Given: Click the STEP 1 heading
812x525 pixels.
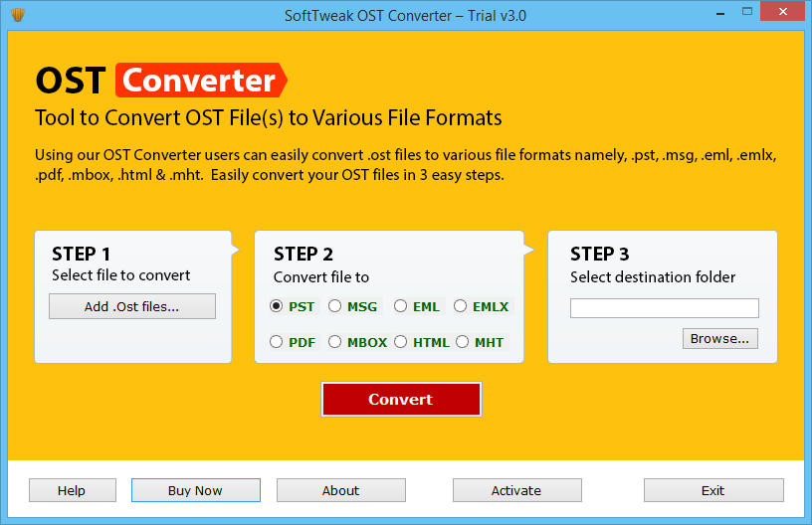Looking at the screenshot, I should tap(81, 254).
